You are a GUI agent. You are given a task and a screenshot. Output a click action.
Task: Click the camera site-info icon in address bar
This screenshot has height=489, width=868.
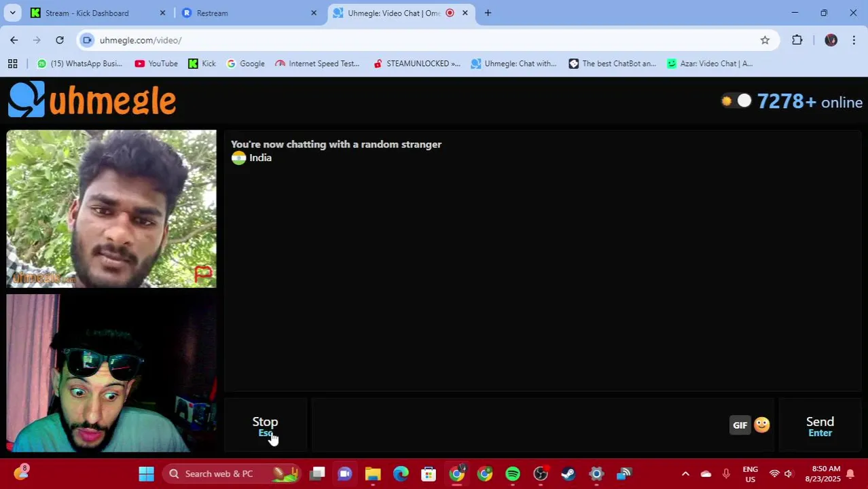pyautogui.click(x=87, y=40)
